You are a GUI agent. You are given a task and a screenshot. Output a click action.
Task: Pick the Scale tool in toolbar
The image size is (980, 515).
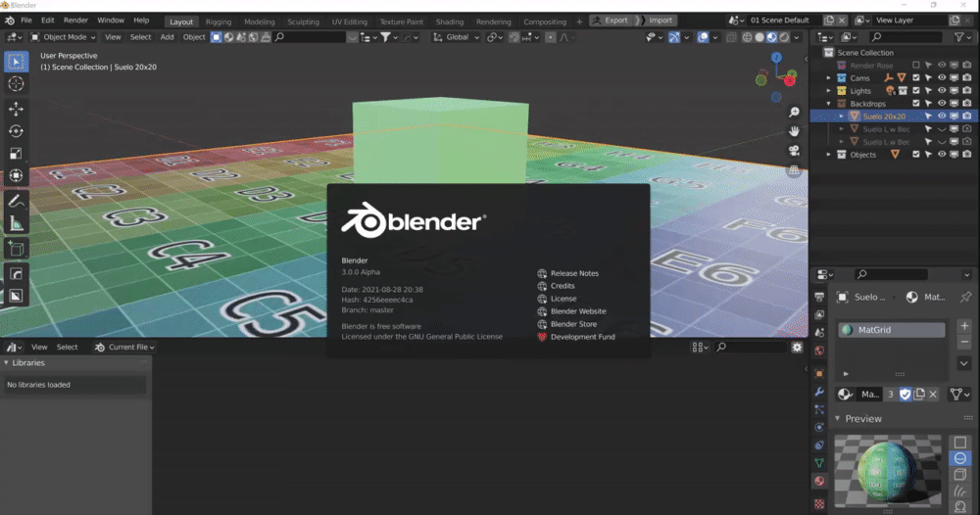coord(17,154)
